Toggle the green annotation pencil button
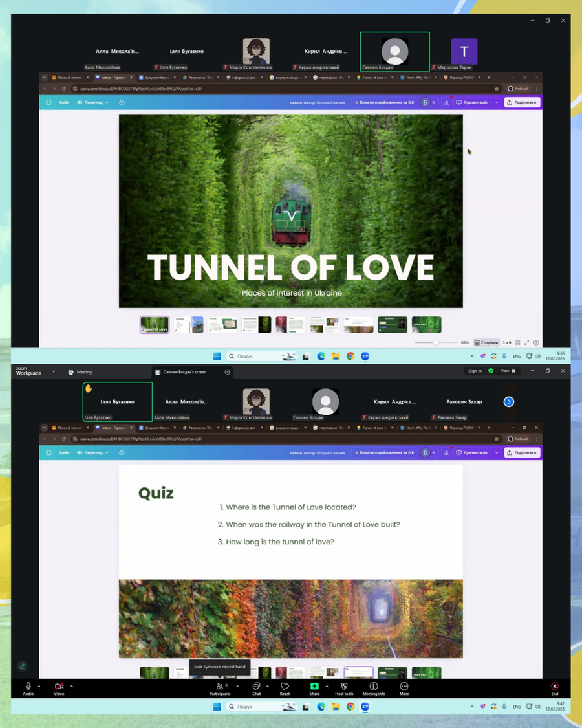Viewport: 582px width, 728px height. [x=23, y=666]
